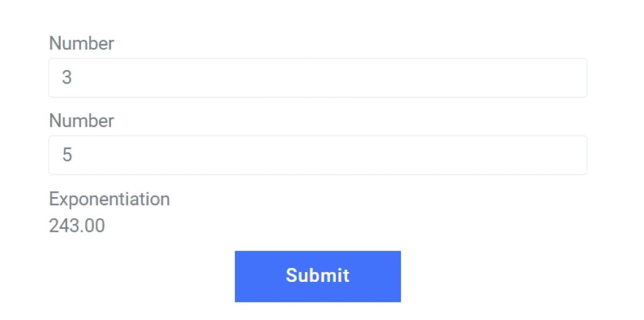Click the center of the input holding 3
This screenshot has width=644, height=320.
point(318,78)
